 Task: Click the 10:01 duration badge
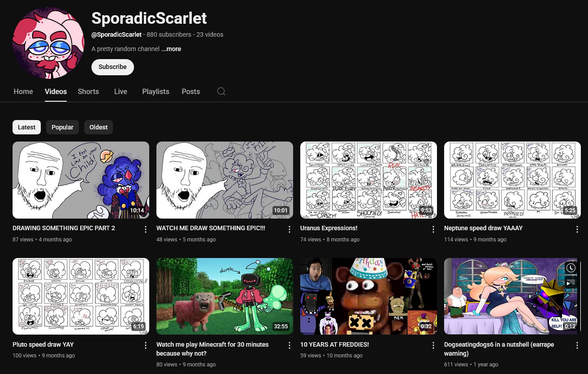(281, 211)
